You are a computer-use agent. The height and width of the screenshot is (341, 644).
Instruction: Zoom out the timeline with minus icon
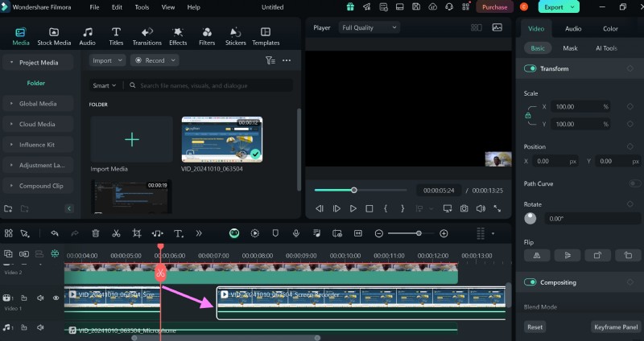[x=378, y=233]
